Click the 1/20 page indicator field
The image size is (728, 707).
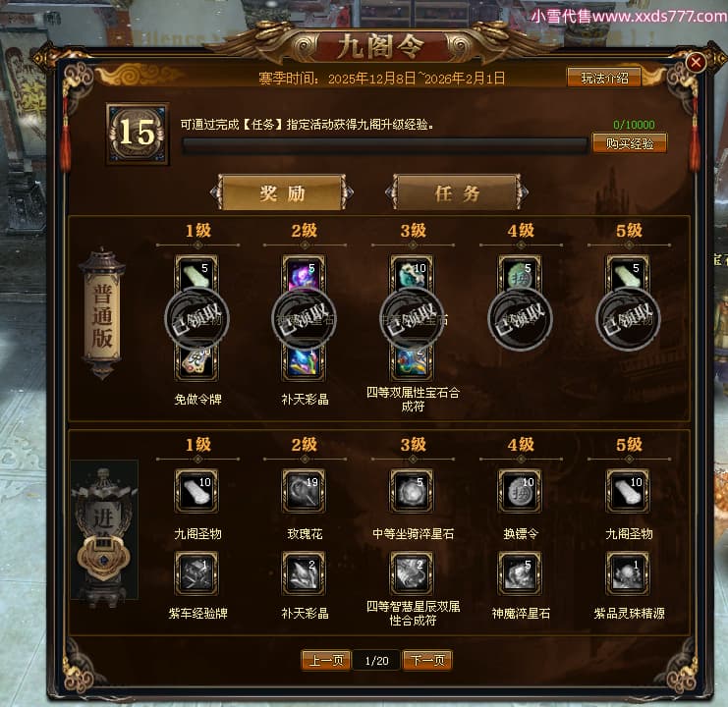click(376, 660)
